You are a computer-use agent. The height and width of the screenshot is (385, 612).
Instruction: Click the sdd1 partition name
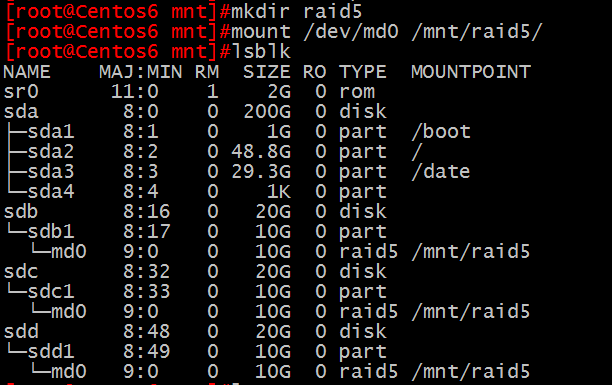tap(51, 351)
